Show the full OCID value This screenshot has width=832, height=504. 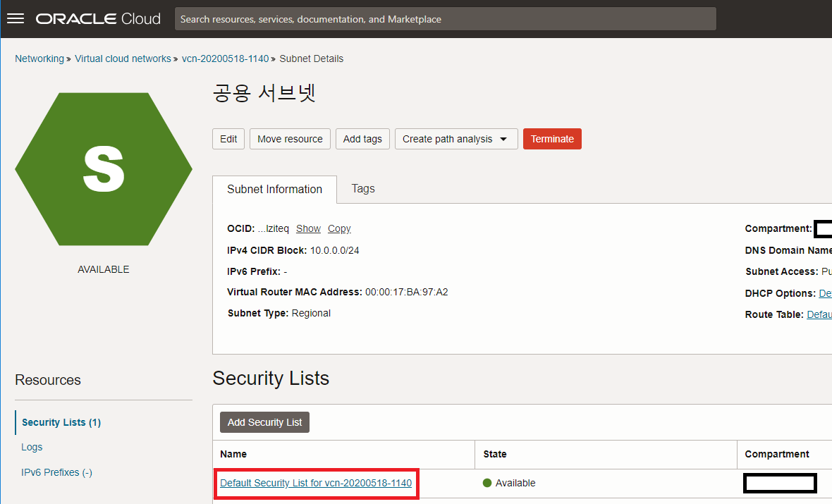[x=308, y=228]
